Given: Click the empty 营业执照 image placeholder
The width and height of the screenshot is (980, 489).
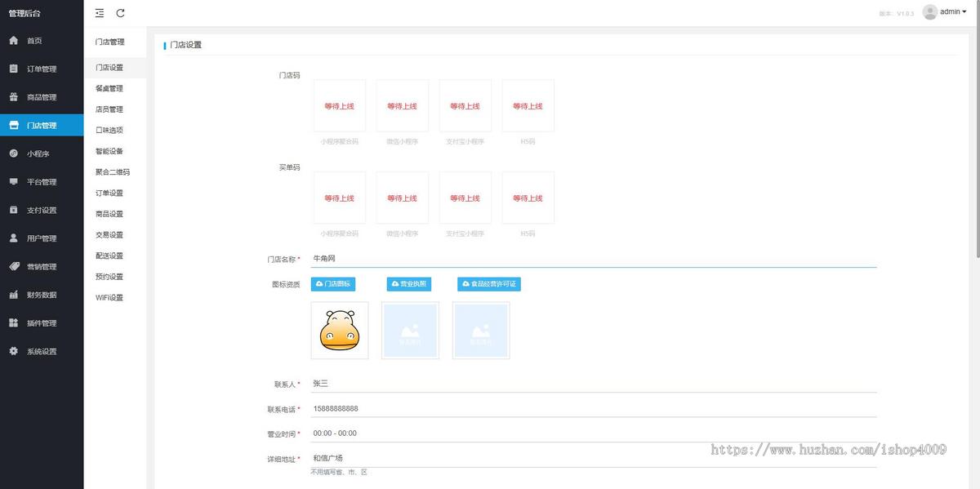Looking at the screenshot, I should 410,331.
